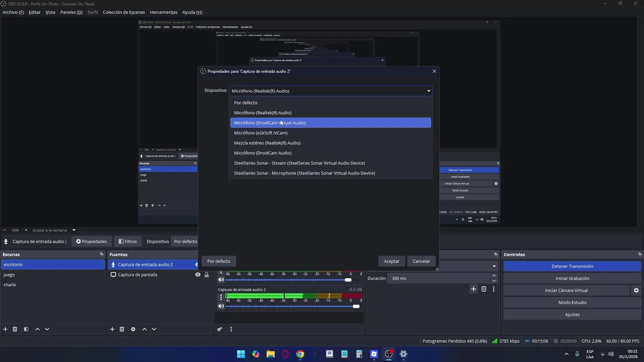Hide the Captura de pantalla source
Image resolution: width=644 pixels, height=362 pixels.
pos(198,275)
